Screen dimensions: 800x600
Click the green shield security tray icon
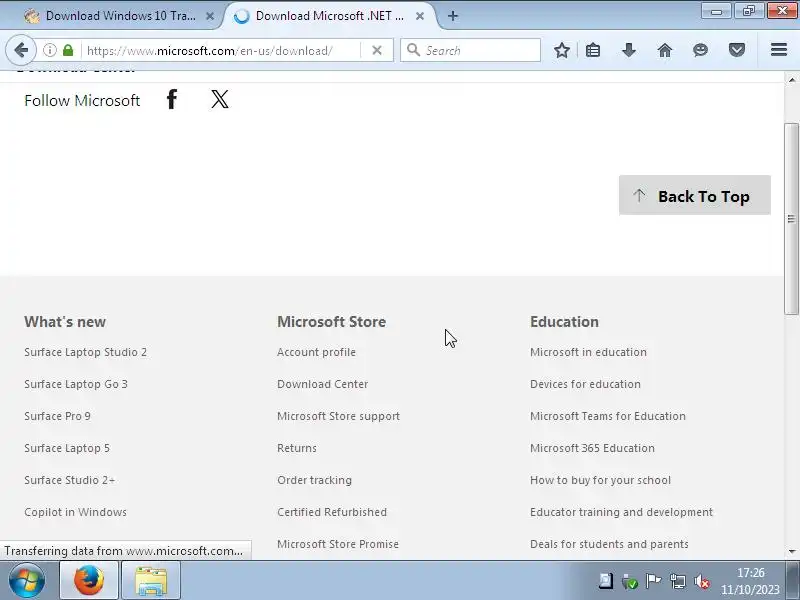630,581
